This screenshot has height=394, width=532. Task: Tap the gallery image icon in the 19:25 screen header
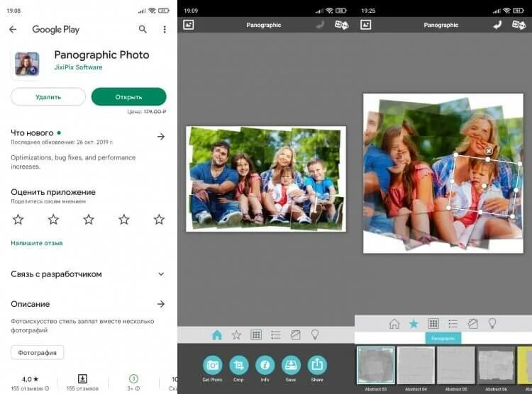pyautogui.click(x=365, y=25)
